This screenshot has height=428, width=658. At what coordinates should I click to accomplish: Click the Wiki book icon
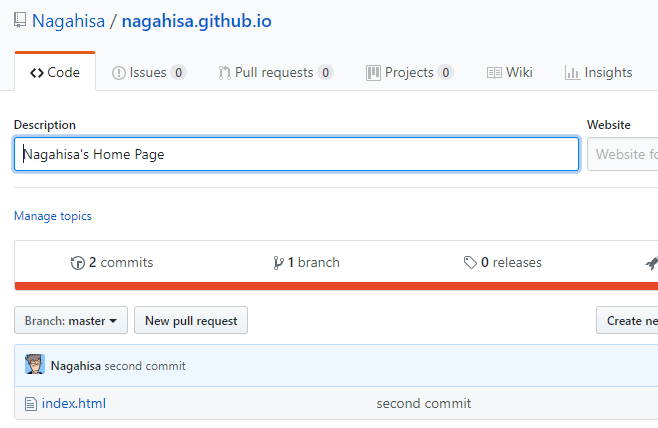pos(494,73)
